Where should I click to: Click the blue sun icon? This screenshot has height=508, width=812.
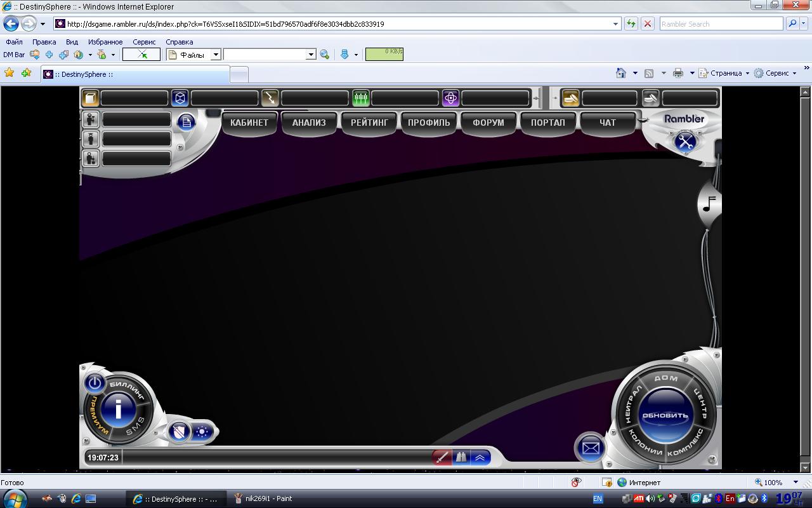point(202,432)
